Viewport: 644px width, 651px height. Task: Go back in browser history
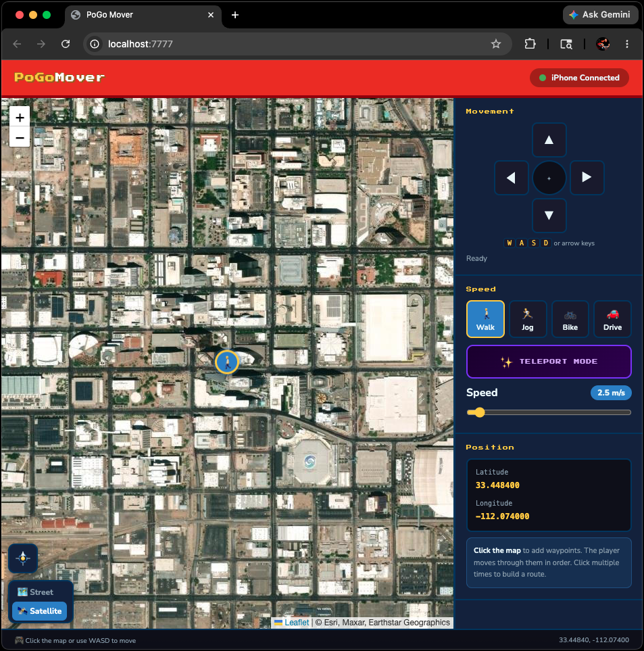[17, 44]
